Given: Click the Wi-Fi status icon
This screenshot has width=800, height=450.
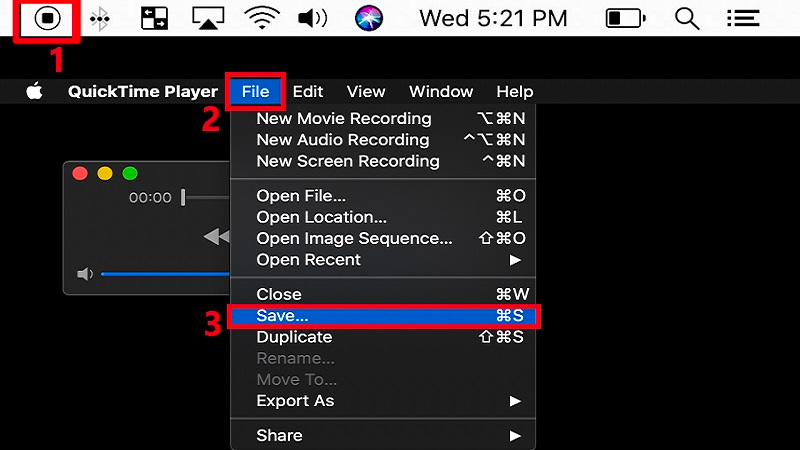Looking at the screenshot, I should 263,18.
